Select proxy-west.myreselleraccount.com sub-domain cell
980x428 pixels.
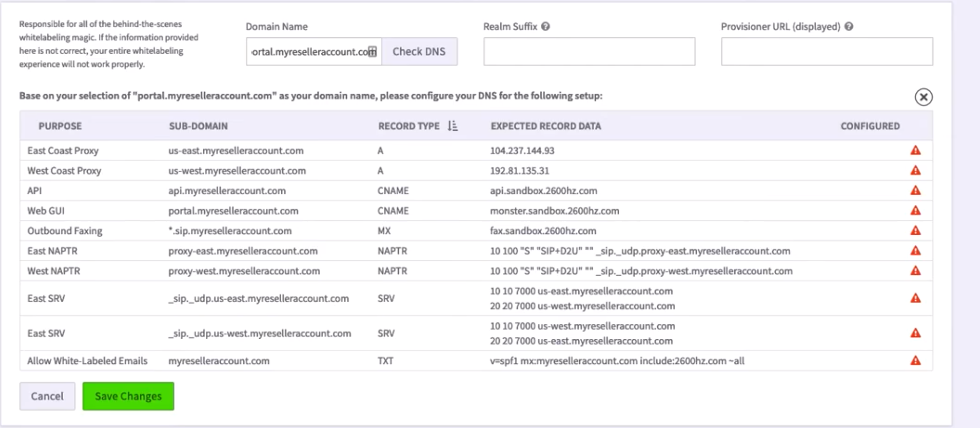pos(244,271)
